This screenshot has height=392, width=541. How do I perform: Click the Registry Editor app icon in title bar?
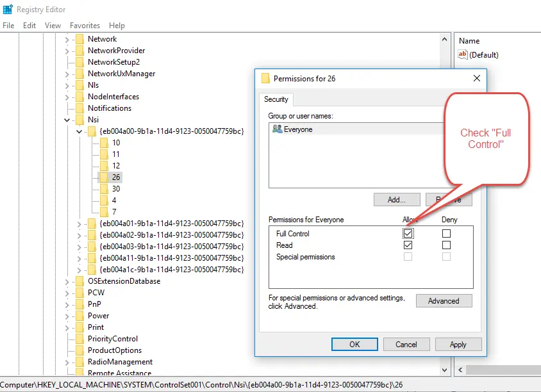click(8, 10)
